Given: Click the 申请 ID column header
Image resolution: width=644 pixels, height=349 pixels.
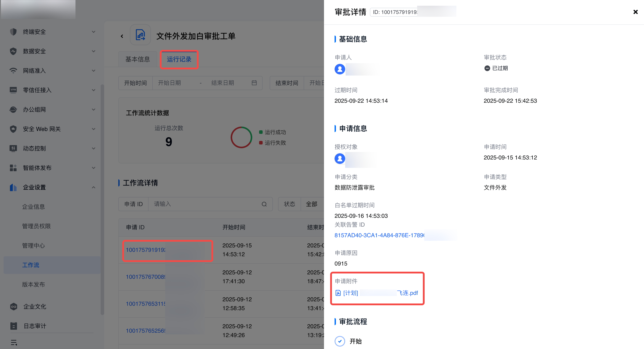Looking at the screenshot, I should pos(135,227).
